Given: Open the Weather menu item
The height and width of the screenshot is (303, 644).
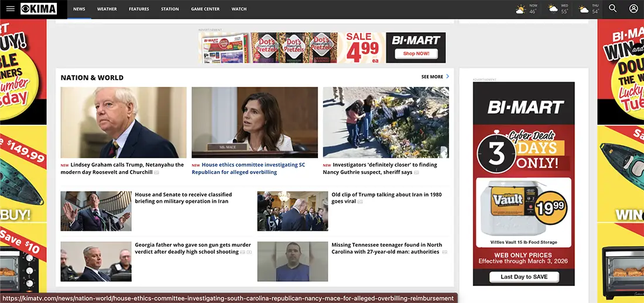Looking at the screenshot, I should (107, 9).
